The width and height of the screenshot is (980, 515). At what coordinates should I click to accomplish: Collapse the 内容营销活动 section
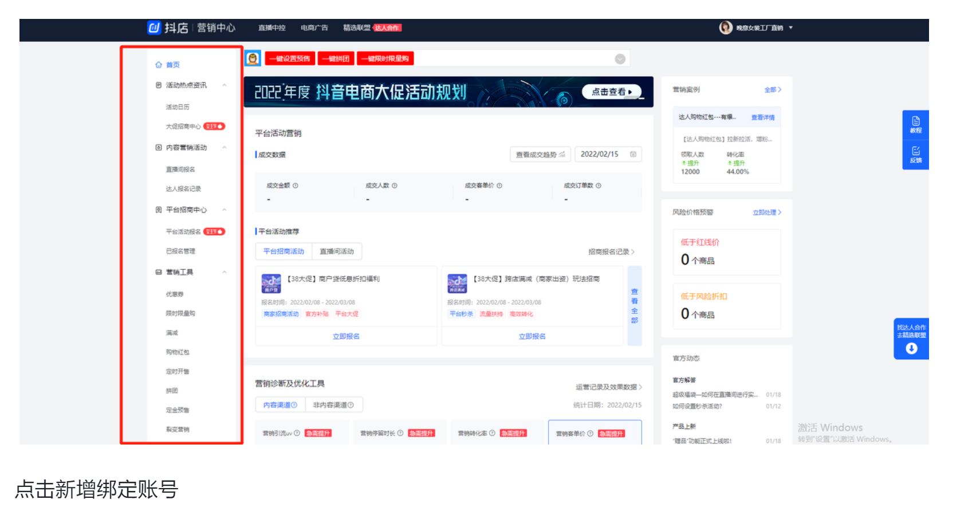click(x=225, y=148)
